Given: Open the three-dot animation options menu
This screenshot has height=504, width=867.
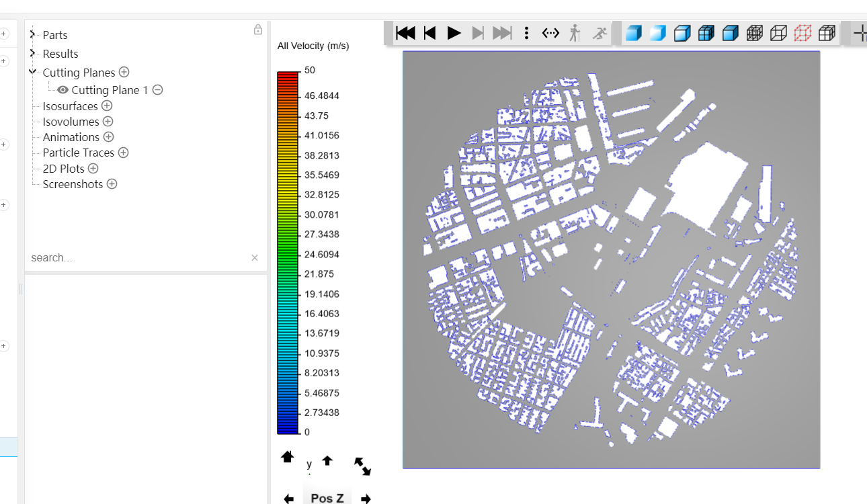Looking at the screenshot, I should (526, 33).
